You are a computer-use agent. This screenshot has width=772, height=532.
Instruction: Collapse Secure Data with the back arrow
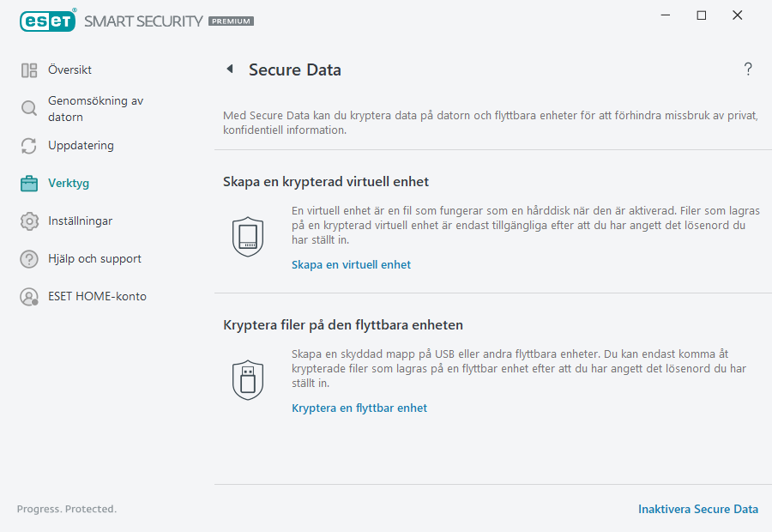230,69
